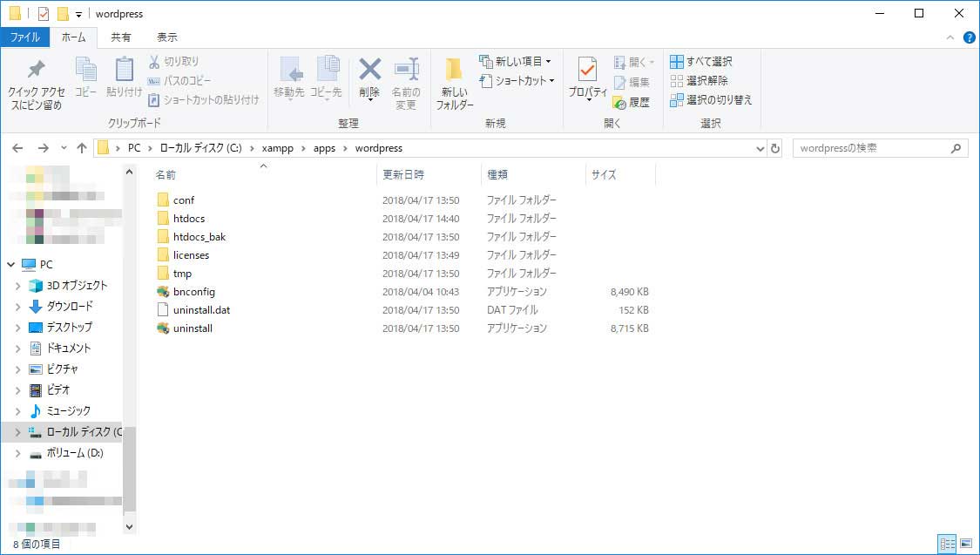The width and height of the screenshot is (980, 555).
Task: Click the wordpress search box
Action: coord(880,148)
